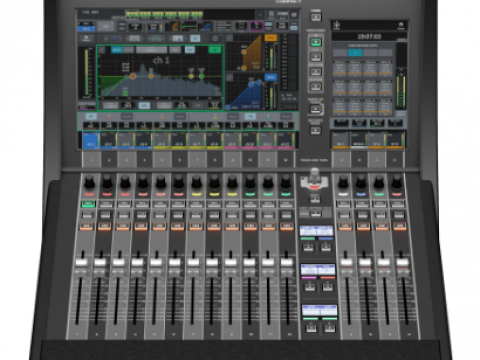Tap the mixer icon on the utility screen
Viewport: 480px width, 360px height.
(337, 25)
